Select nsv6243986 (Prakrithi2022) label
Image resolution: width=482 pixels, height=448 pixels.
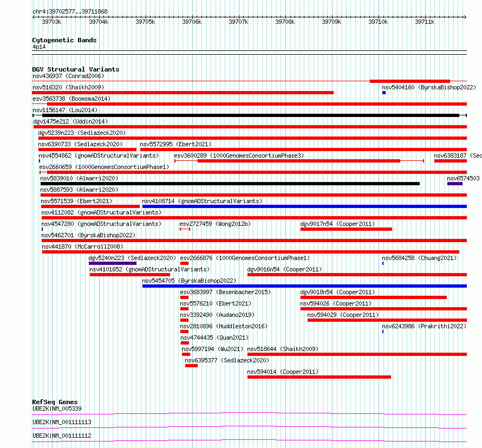pyautogui.click(x=424, y=326)
